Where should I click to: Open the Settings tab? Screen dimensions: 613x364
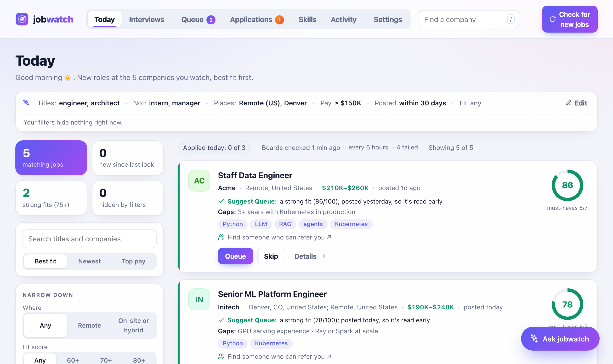[388, 19]
